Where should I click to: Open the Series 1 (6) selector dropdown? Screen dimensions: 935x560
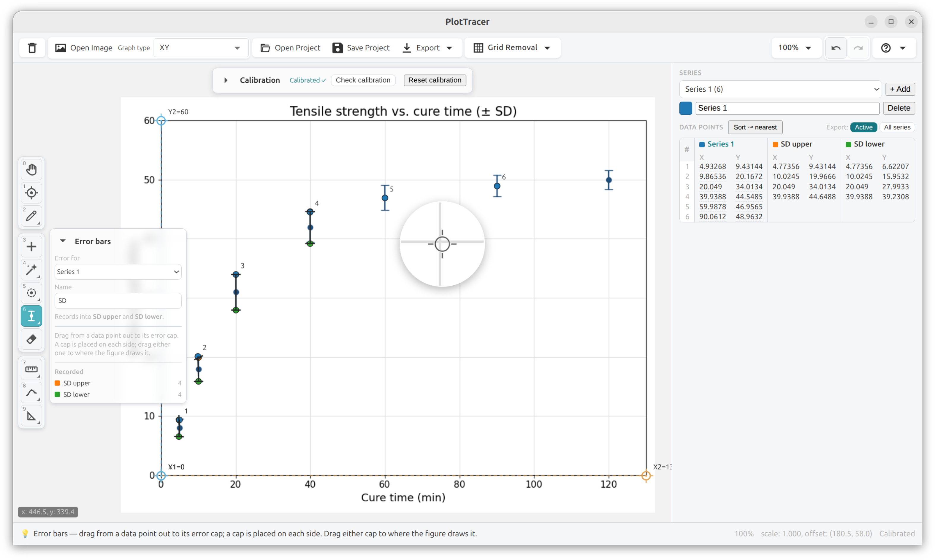(780, 90)
